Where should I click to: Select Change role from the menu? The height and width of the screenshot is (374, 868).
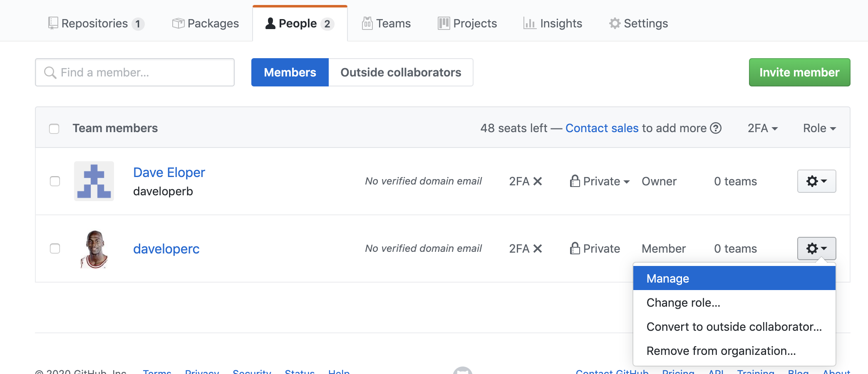click(x=683, y=303)
